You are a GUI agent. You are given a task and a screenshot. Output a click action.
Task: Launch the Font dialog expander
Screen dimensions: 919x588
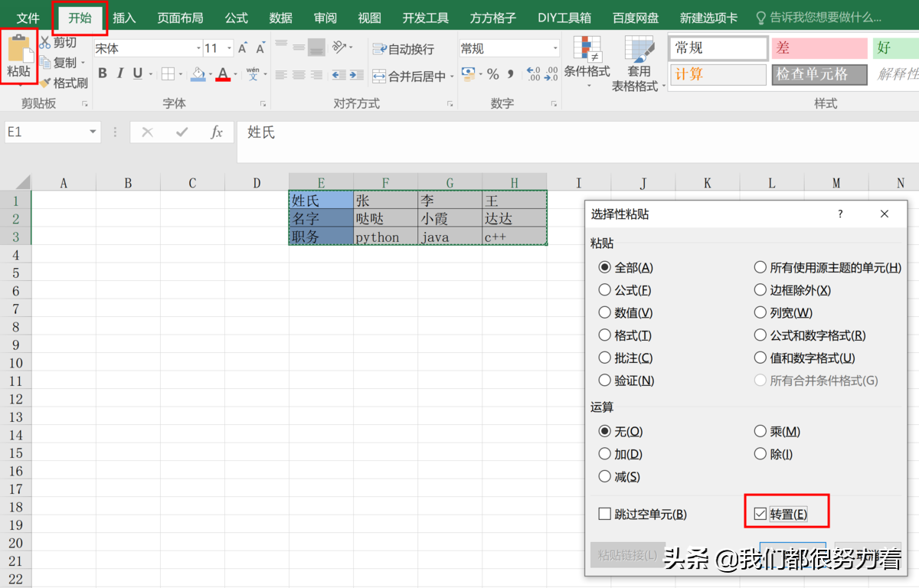263,103
